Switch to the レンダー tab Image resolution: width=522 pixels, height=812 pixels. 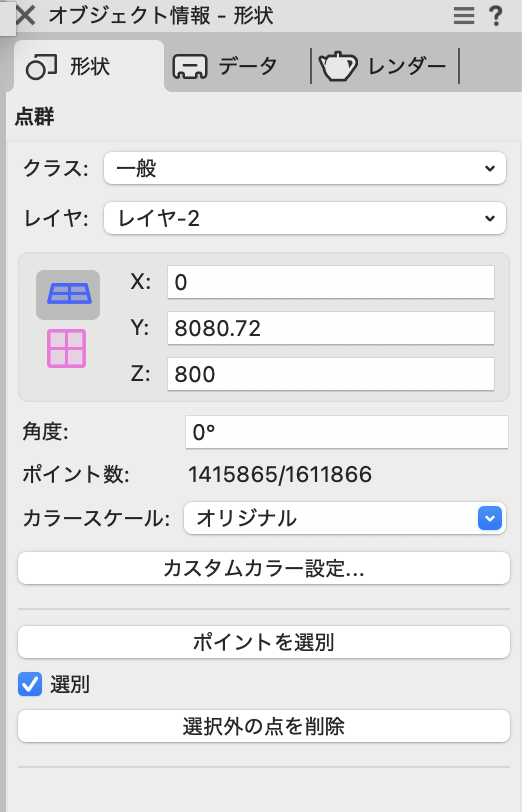(383, 67)
